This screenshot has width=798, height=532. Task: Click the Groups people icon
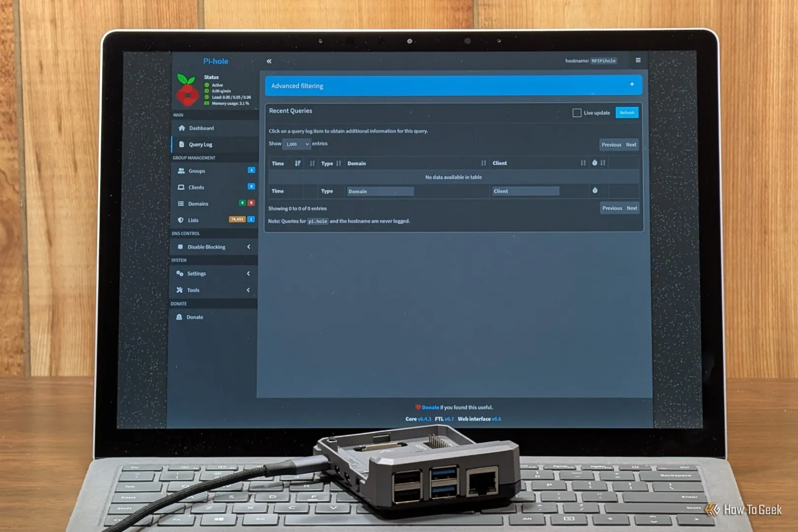[181, 171]
